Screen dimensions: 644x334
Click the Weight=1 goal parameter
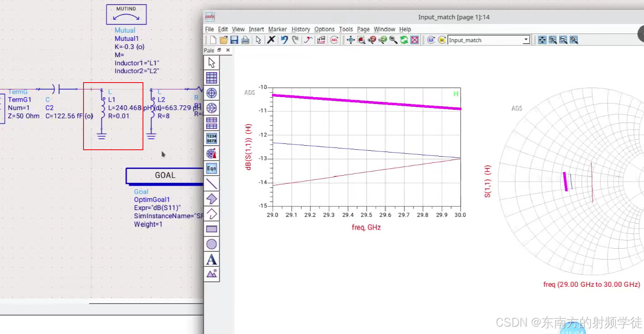148,224
